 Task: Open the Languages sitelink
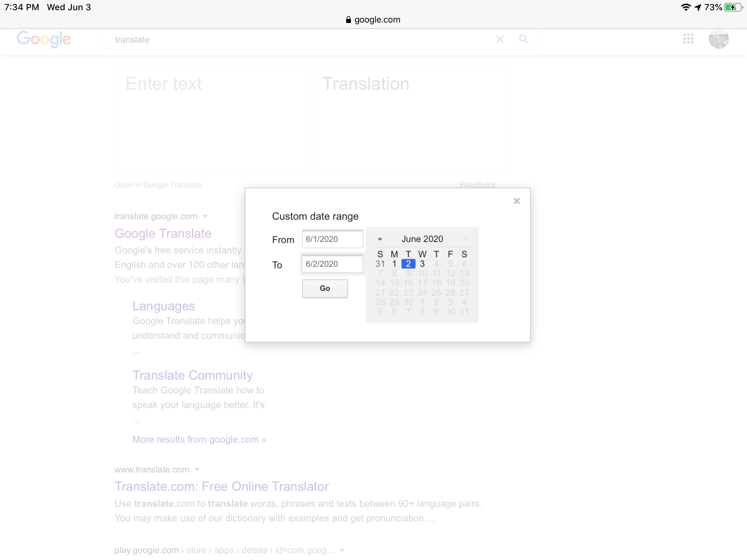[164, 306]
